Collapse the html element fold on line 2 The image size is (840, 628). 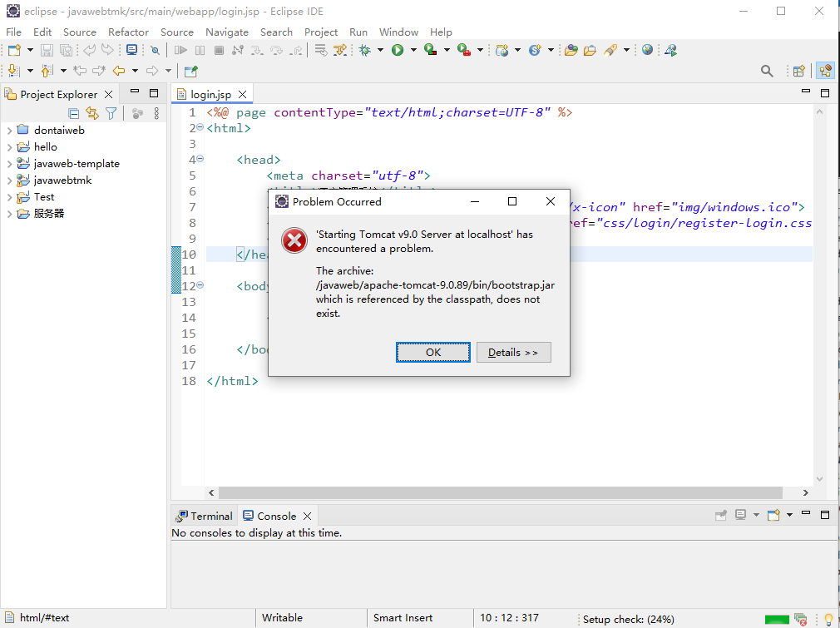pyautogui.click(x=200, y=128)
